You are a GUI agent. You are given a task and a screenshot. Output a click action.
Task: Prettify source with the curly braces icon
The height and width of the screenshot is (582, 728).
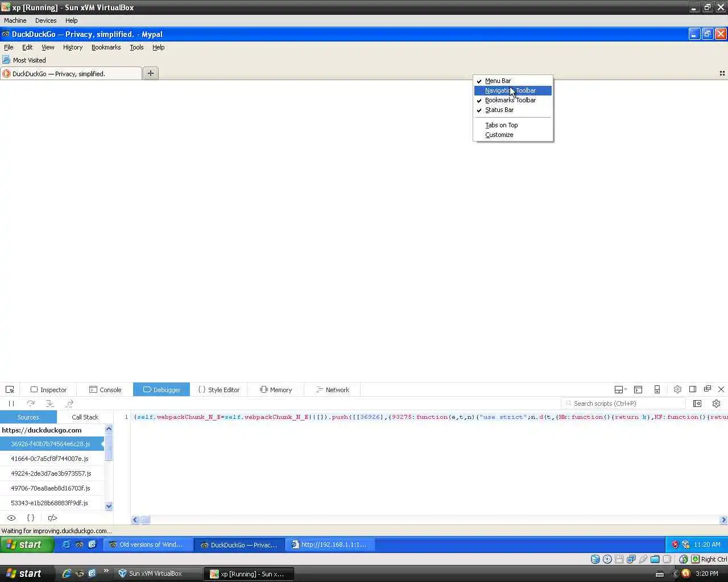click(31, 518)
